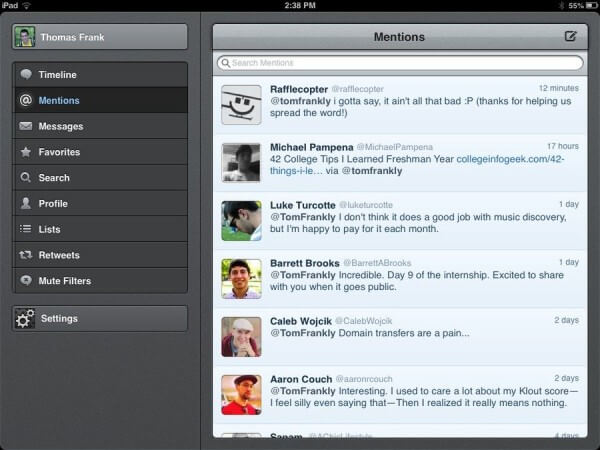Click the Mentions panel title
Image resolution: width=600 pixels, height=450 pixels.
click(x=399, y=37)
